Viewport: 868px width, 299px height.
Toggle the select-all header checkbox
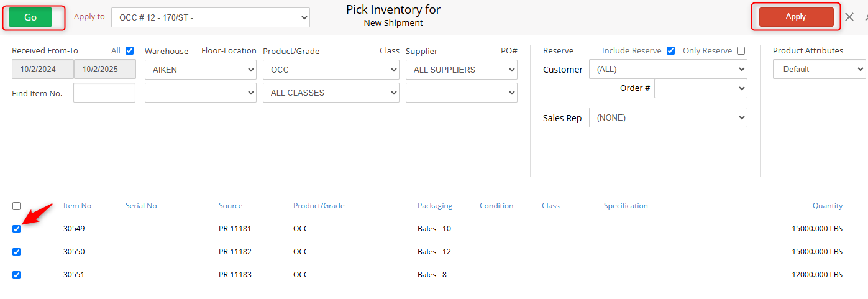pos(17,206)
